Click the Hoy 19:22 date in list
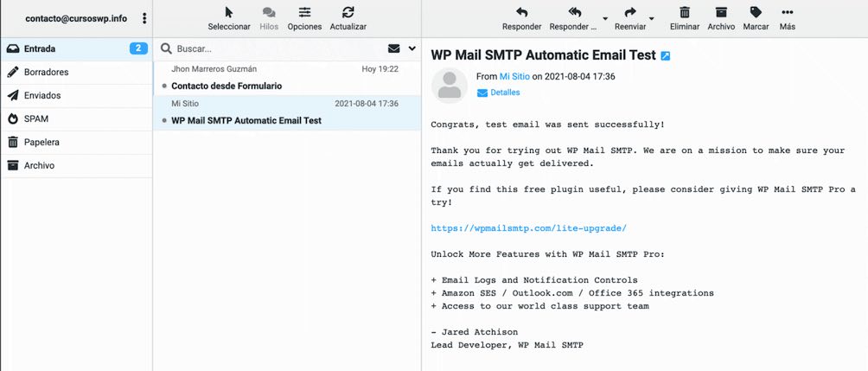 pyautogui.click(x=380, y=69)
